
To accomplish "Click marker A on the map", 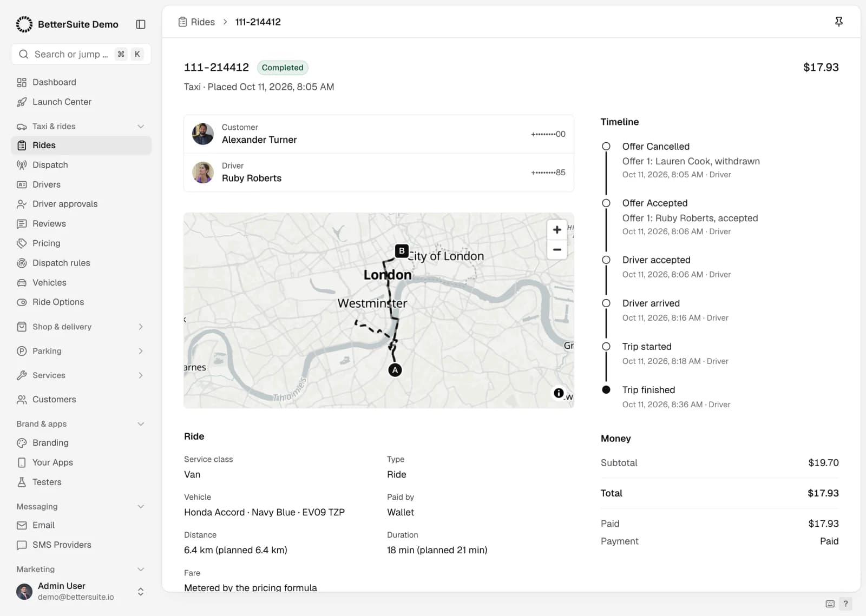I will coord(395,370).
